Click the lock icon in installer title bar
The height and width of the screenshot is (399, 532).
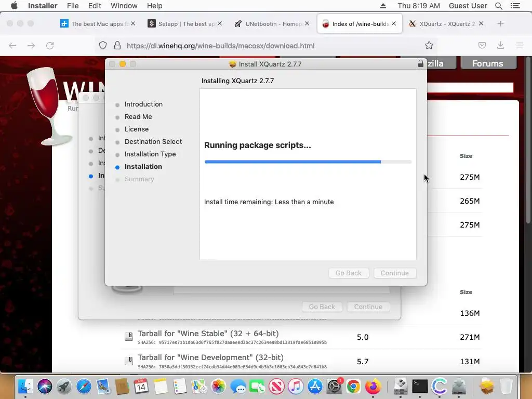pyautogui.click(x=420, y=63)
